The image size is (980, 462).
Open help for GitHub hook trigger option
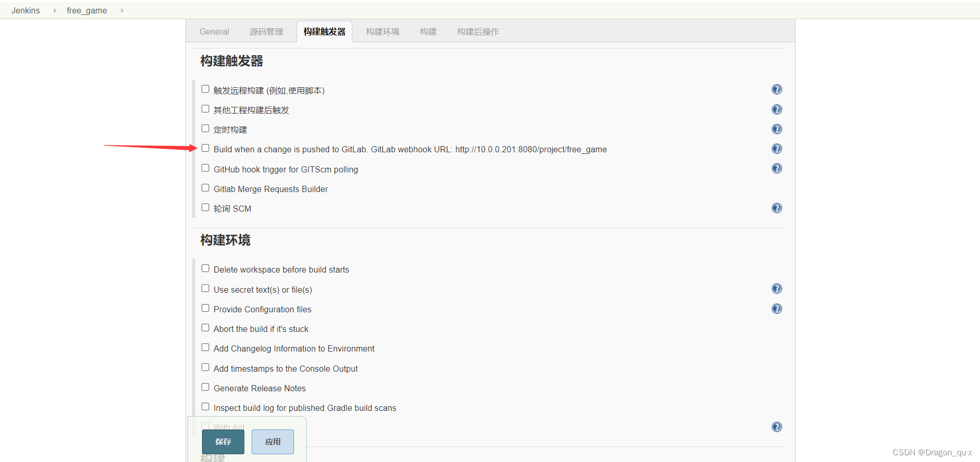coord(776,168)
